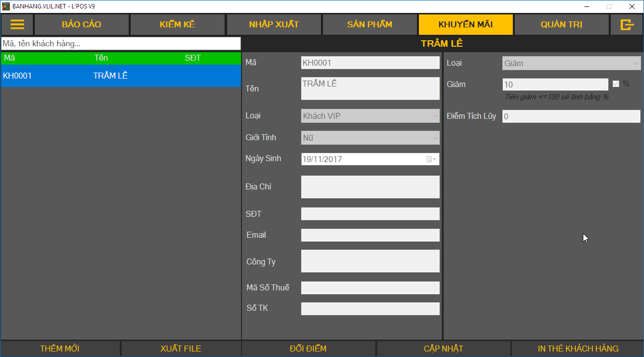Screen dimensions: 644x357
Task: Select the QUẢN TRỊ tab
Action: (x=562, y=25)
